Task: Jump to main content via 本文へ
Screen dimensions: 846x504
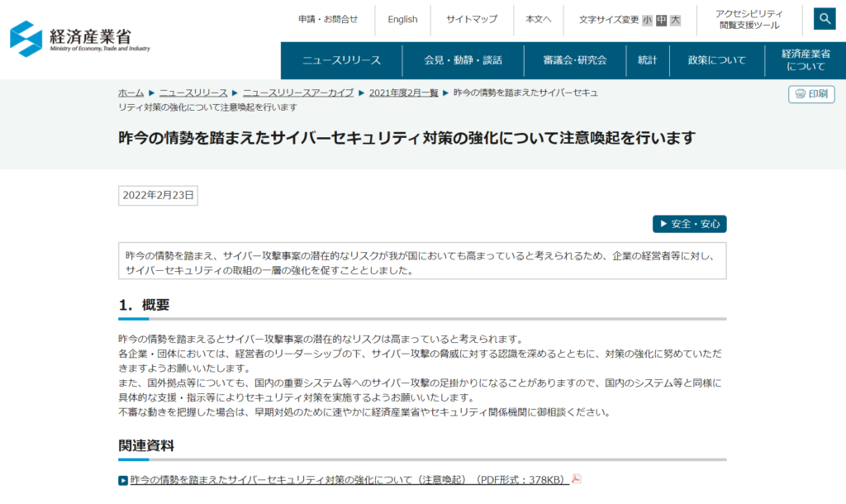Action: click(x=539, y=20)
